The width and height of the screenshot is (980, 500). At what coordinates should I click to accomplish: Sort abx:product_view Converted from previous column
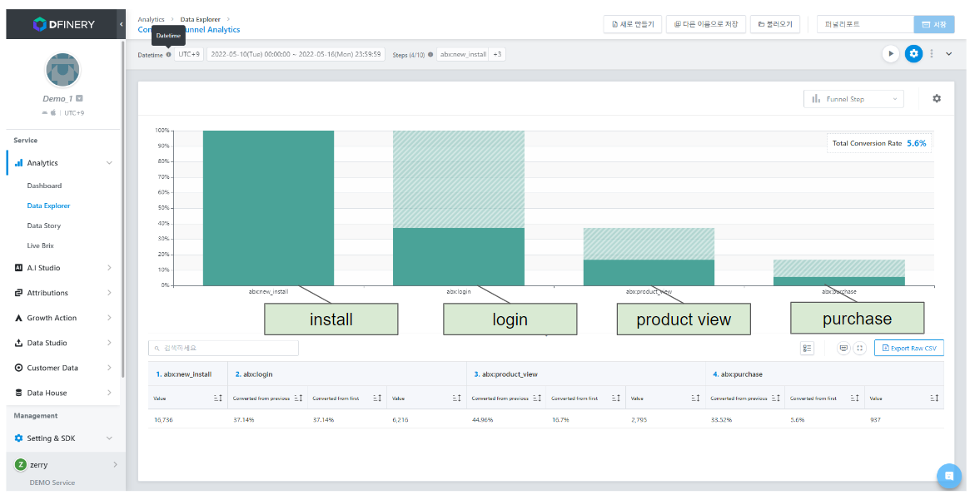point(537,399)
